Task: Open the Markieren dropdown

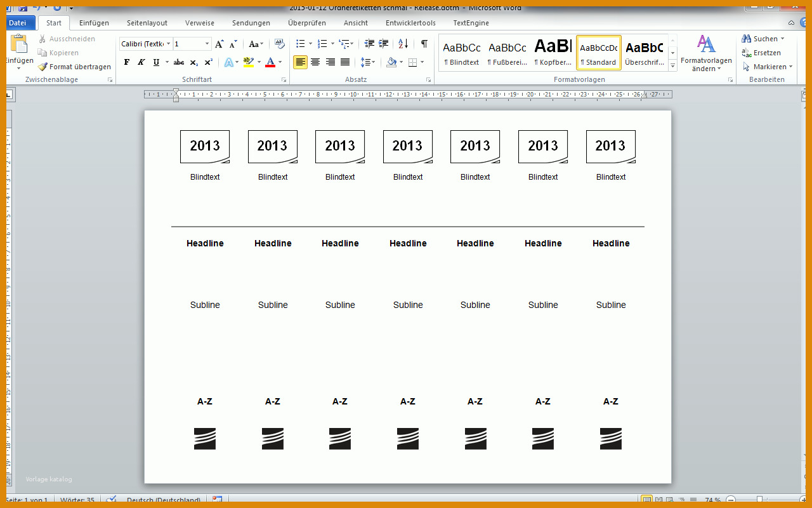Action: [768, 67]
